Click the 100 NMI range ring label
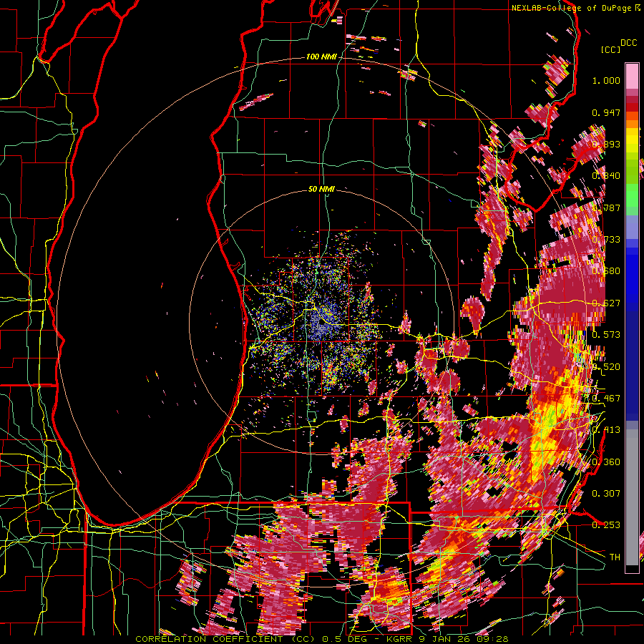Viewport: 644px width, 644px height. tap(321, 57)
